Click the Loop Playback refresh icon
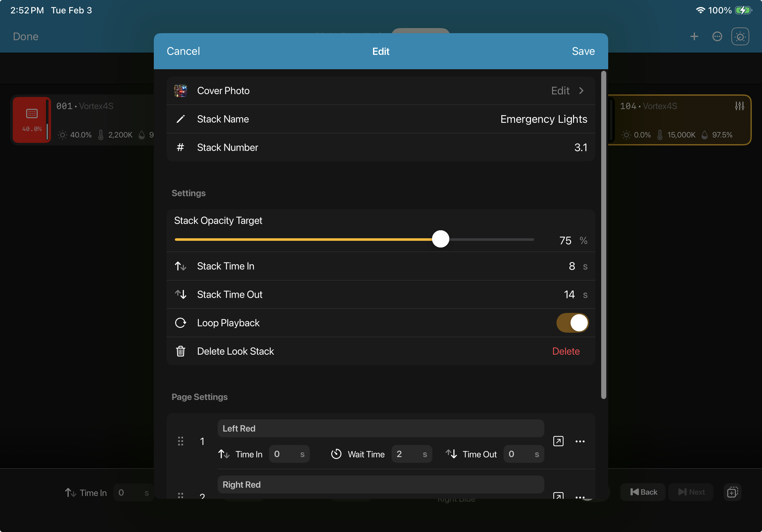The width and height of the screenshot is (762, 532). point(181,323)
